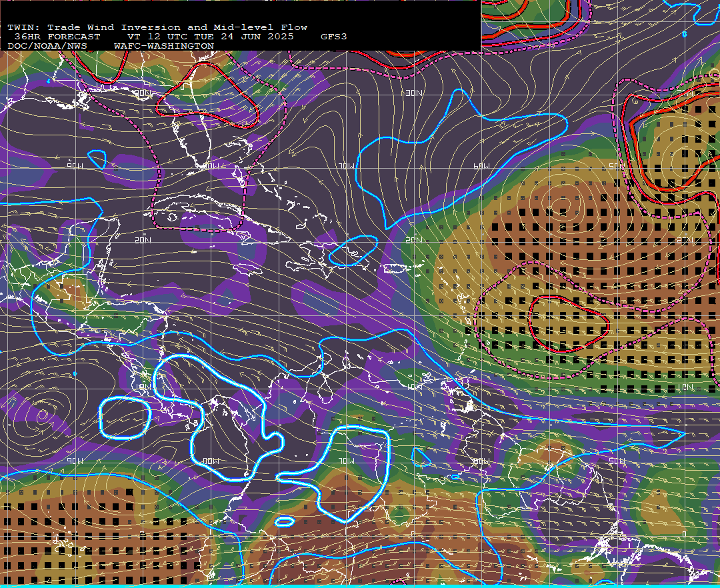Click the 70W label in the northern row
The image size is (720, 588).
(x=347, y=166)
